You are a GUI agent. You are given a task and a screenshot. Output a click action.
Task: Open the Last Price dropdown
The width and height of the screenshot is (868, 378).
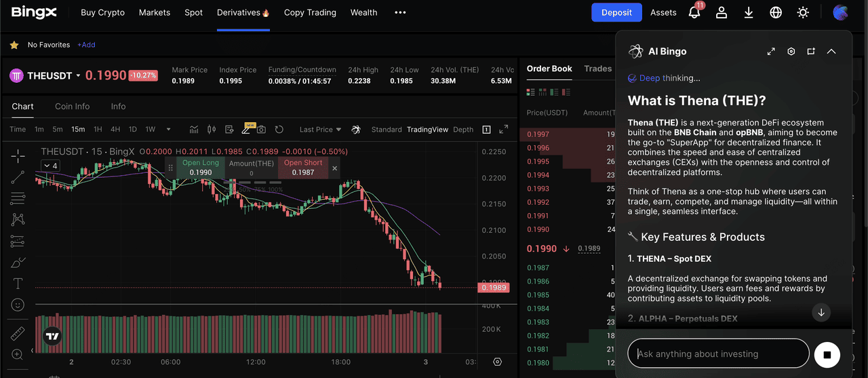point(320,130)
